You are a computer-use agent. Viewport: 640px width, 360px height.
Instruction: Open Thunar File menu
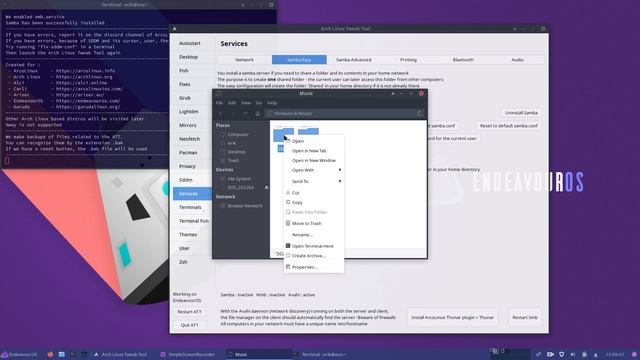[x=219, y=103]
